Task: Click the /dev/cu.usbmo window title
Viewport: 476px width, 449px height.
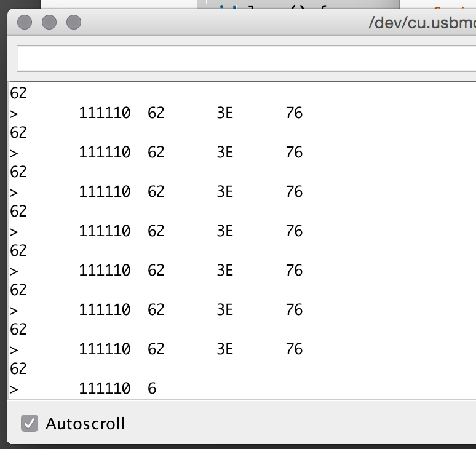Action: [x=421, y=24]
